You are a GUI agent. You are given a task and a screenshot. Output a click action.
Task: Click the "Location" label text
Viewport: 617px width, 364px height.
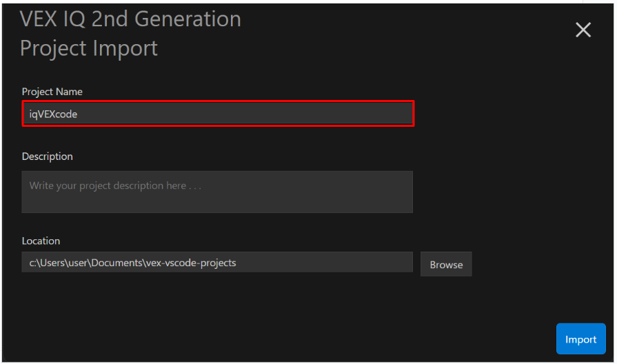41,241
